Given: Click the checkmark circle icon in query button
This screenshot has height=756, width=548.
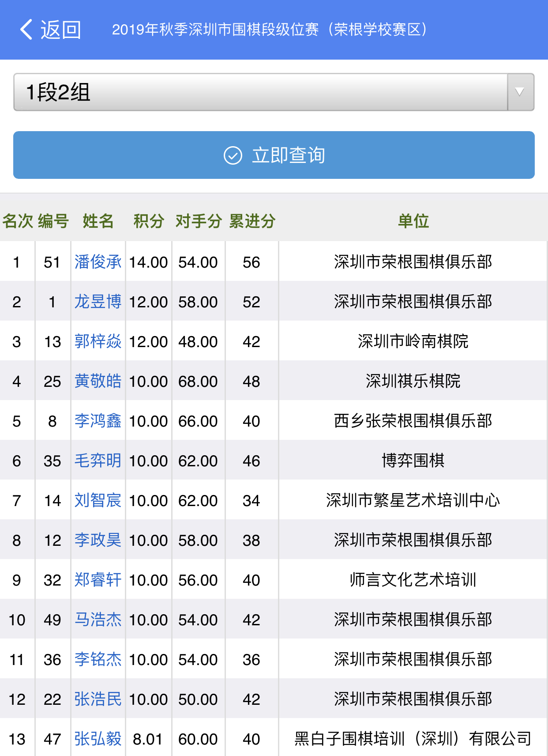Looking at the screenshot, I should click(233, 155).
